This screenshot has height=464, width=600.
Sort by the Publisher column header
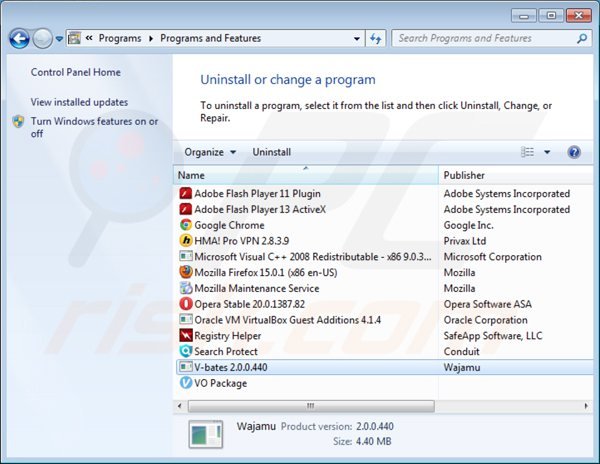pyautogui.click(x=516, y=175)
